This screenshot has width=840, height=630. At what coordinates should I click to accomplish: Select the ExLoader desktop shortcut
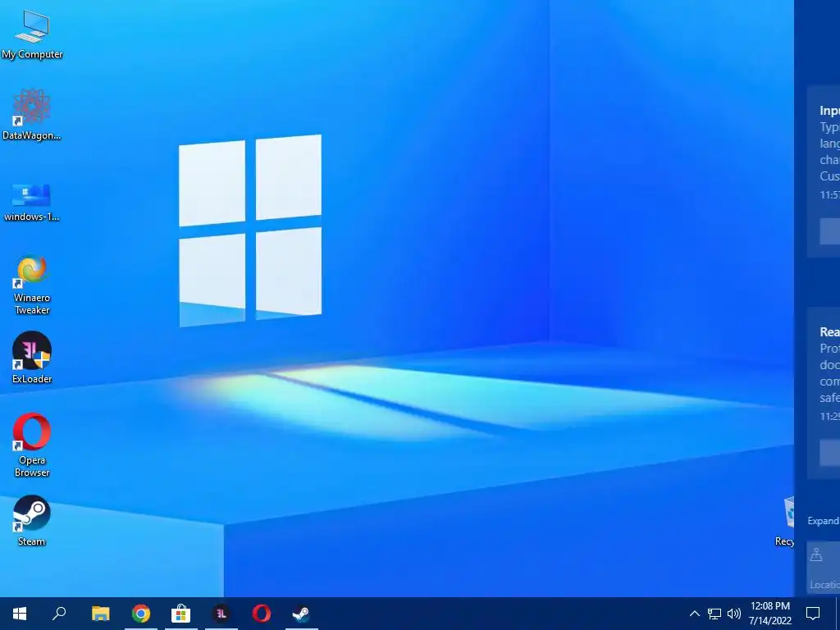tap(32, 358)
